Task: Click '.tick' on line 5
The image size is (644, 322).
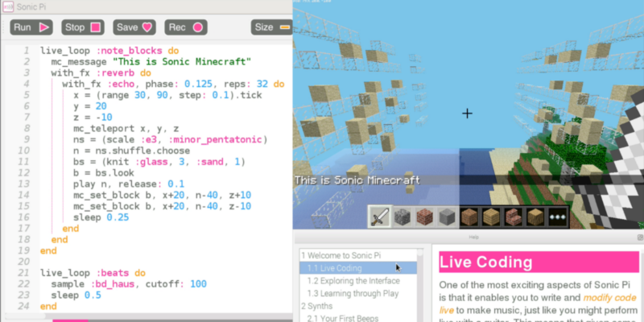Action: pyautogui.click(x=248, y=95)
